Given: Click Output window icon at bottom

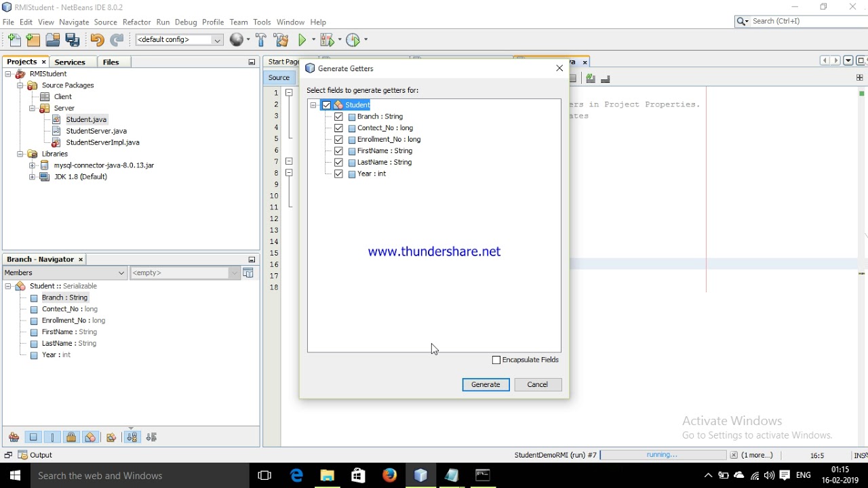Looking at the screenshot, I should (22, 455).
